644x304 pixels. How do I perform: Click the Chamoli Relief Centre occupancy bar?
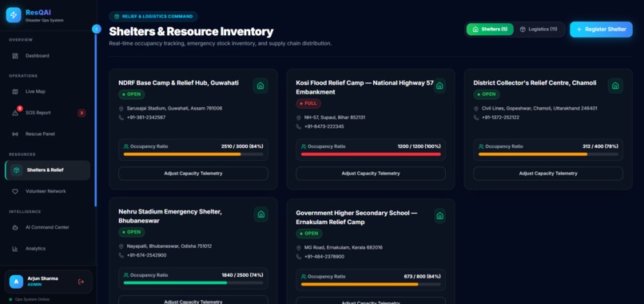click(548, 154)
